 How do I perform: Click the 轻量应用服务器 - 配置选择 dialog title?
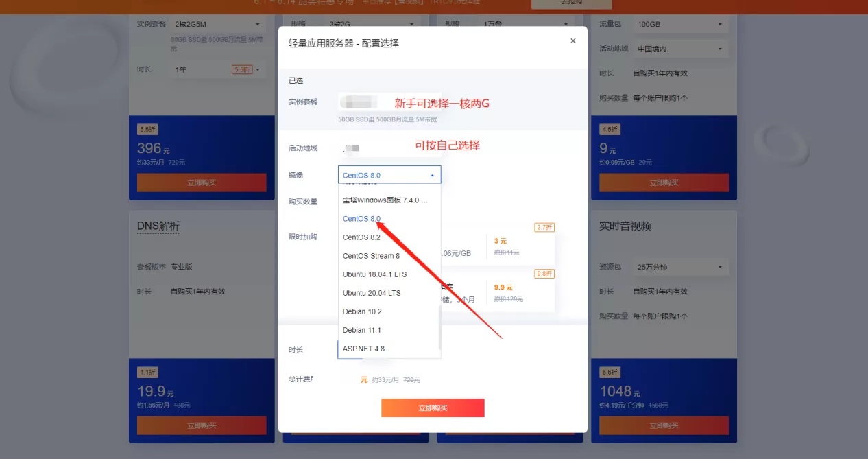(x=343, y=43)
